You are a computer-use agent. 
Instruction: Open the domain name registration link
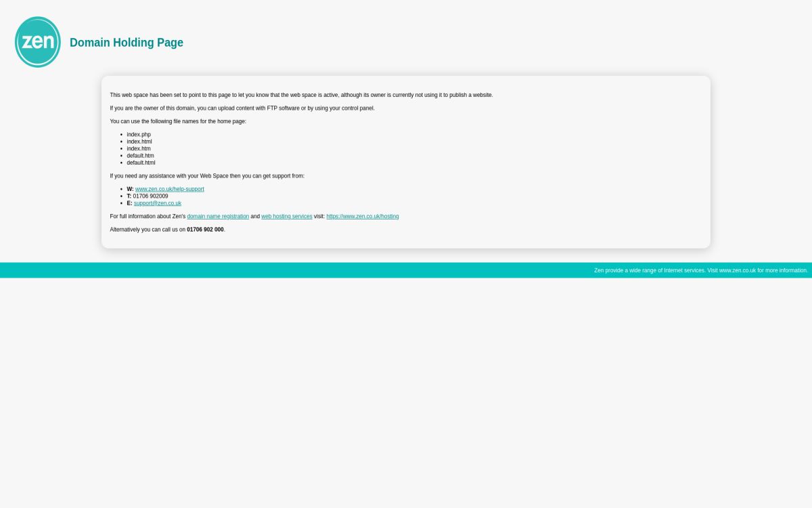218,217
